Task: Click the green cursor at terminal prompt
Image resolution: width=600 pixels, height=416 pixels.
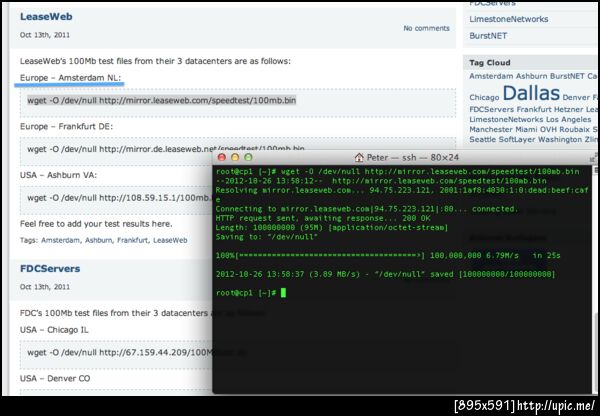Action: point(283,293)
